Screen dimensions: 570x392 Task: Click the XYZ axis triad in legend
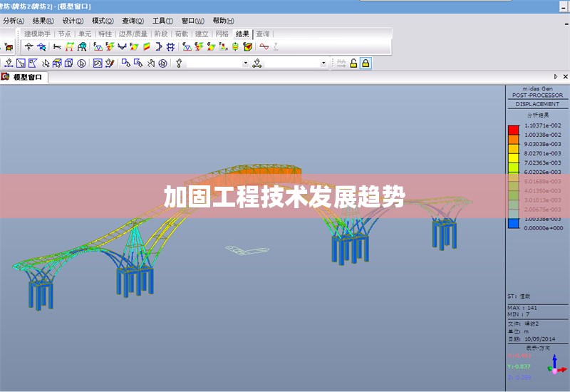point(556,365)
